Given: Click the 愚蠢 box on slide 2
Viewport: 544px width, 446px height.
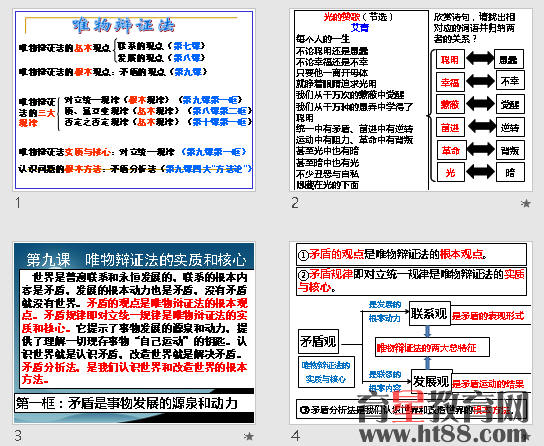Looking at the screenshot, I should [x=509, y=59].
